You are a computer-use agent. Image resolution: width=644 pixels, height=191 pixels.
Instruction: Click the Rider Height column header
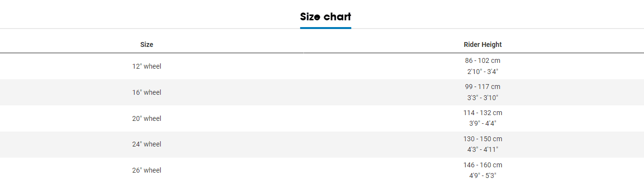(x=482, y=44)
